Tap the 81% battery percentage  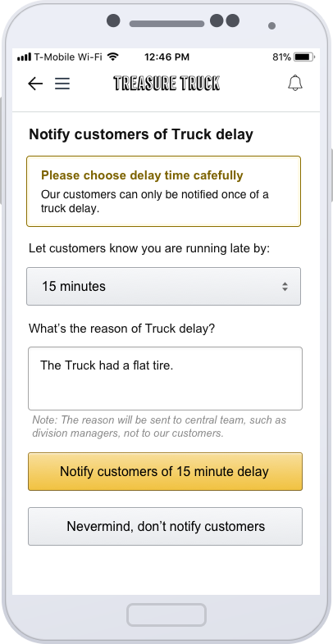pos(281,57)
